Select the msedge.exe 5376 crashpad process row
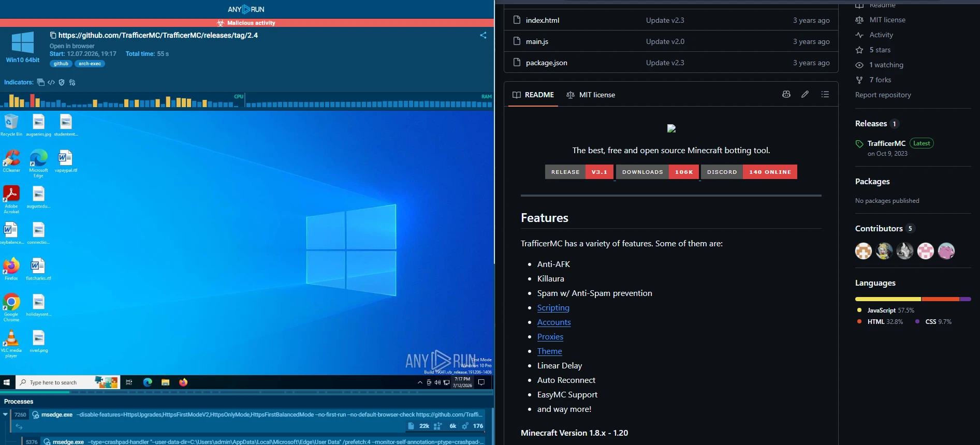Image resolution: width=980 pixels, height=445 pixels. [254, 442]
